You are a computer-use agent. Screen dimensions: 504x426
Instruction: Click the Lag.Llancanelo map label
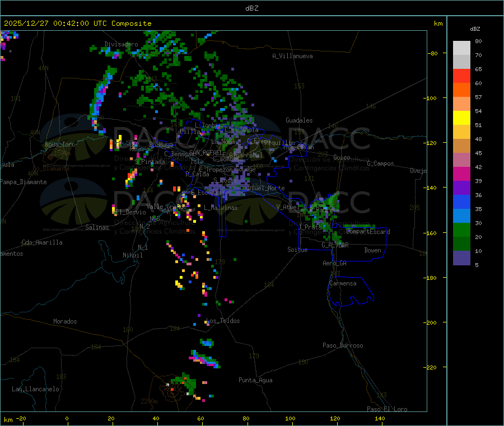(x=36, y=389)
